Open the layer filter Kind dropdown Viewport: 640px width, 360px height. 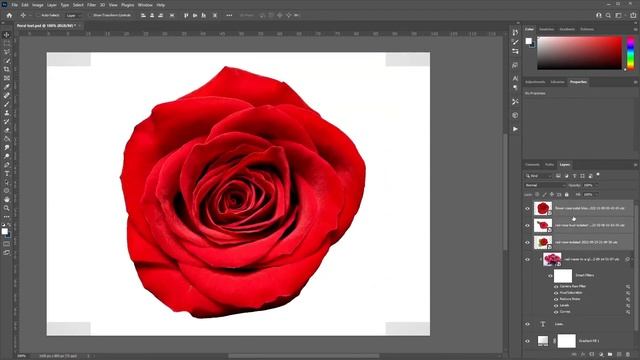tap(539, 176)
